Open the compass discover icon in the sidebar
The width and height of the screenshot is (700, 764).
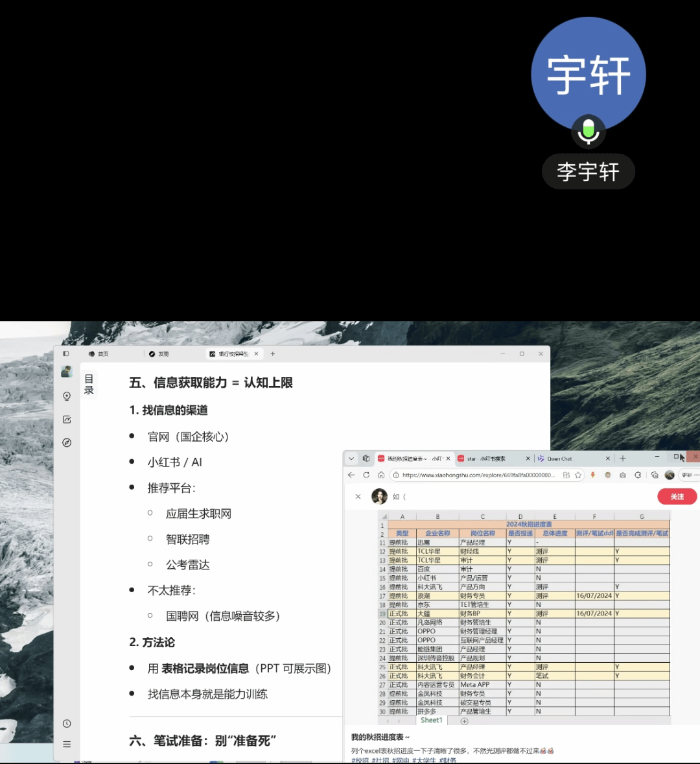pyautogui.click(x=67, y=443)
